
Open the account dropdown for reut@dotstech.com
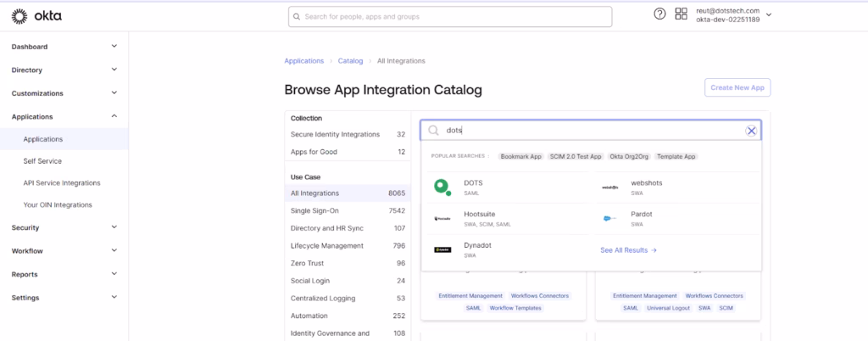tap(768, 14)
